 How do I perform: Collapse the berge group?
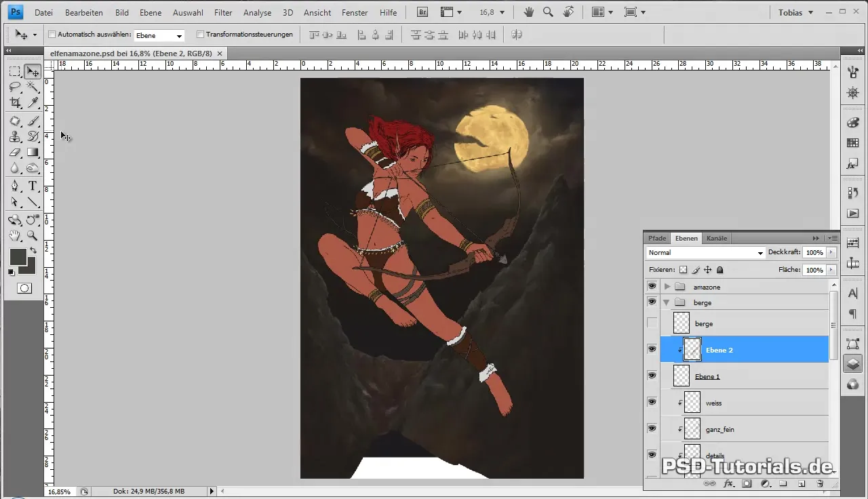click(667, 302)
